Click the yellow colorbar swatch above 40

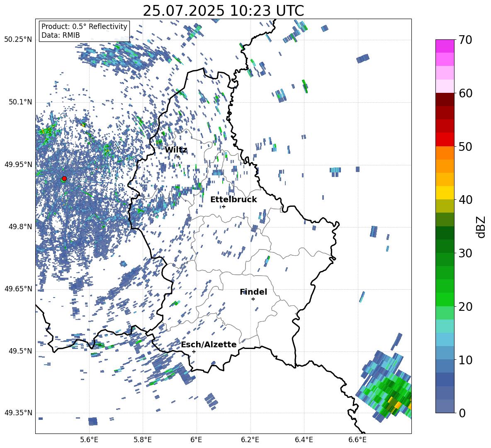445,192
